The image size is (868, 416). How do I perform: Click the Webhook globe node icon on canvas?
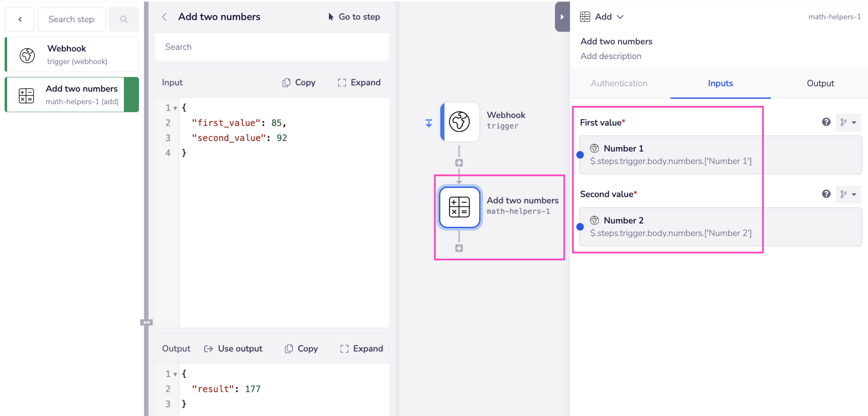coord(459,122)
